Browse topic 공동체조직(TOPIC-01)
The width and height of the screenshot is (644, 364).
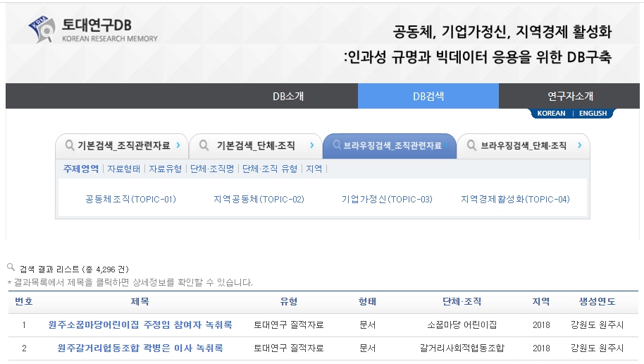(x=130, y=199)
